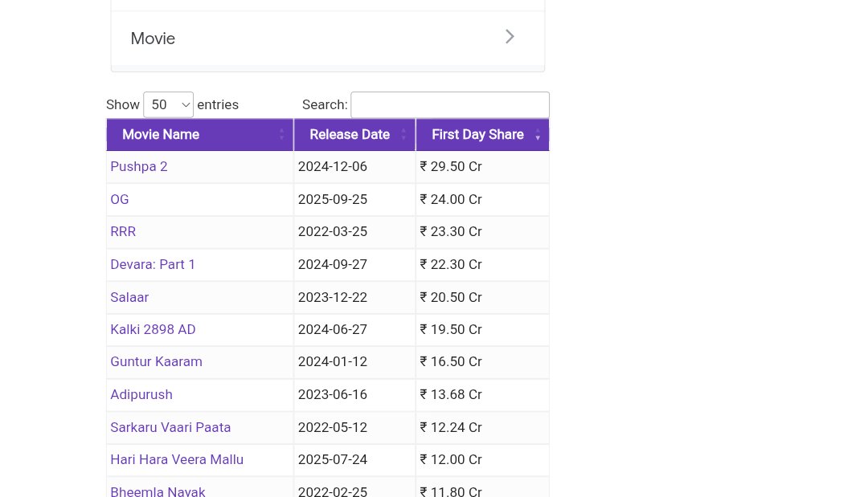868x497 pixels.
Task: Open the Sarkaru Vaari Paata link
Action: tap(170, 427)
